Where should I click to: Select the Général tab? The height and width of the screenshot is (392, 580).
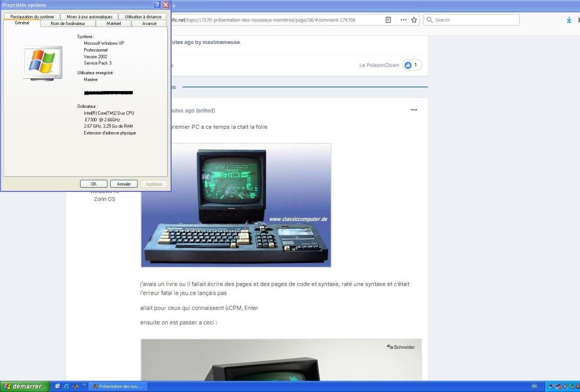(x=22, y=23)
